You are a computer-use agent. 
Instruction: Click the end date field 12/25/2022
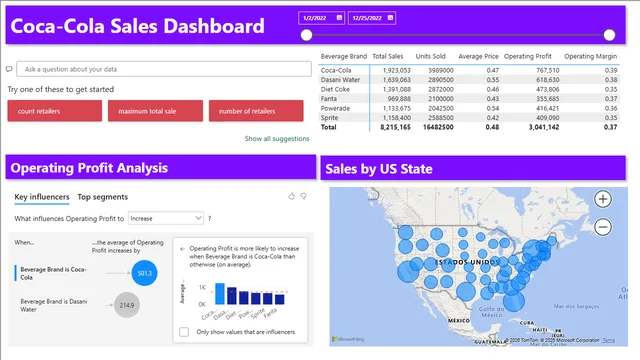(x=372, y=18)
